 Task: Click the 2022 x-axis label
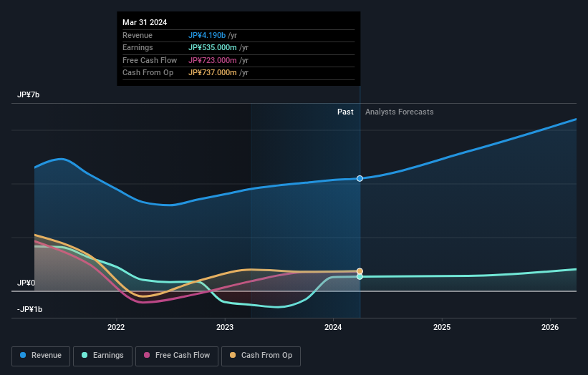(x=116, y=327)
